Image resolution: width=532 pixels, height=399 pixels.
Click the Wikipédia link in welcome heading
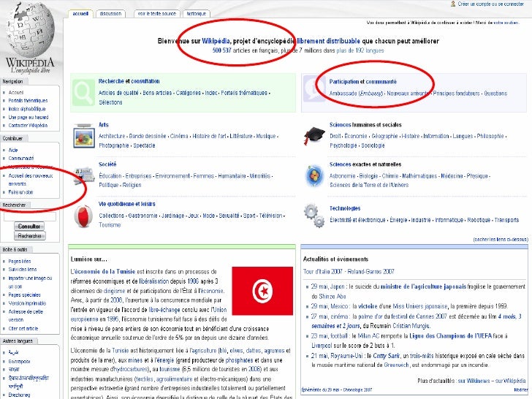click(x=216, y=41)
